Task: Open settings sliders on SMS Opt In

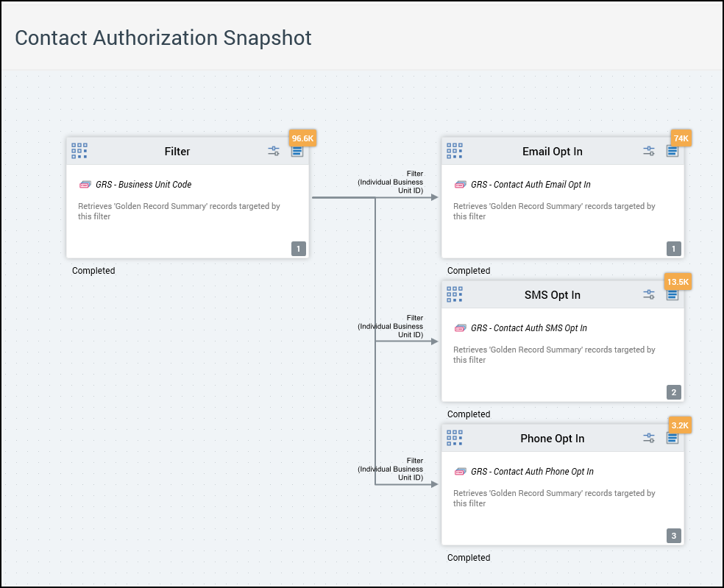Action: pos(649,294)
